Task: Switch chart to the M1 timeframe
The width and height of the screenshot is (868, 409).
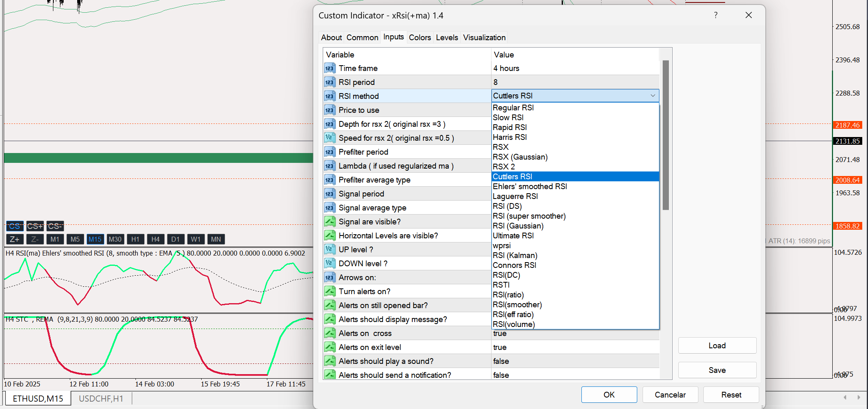Action: pyautogui.click(x=55, y=239)
